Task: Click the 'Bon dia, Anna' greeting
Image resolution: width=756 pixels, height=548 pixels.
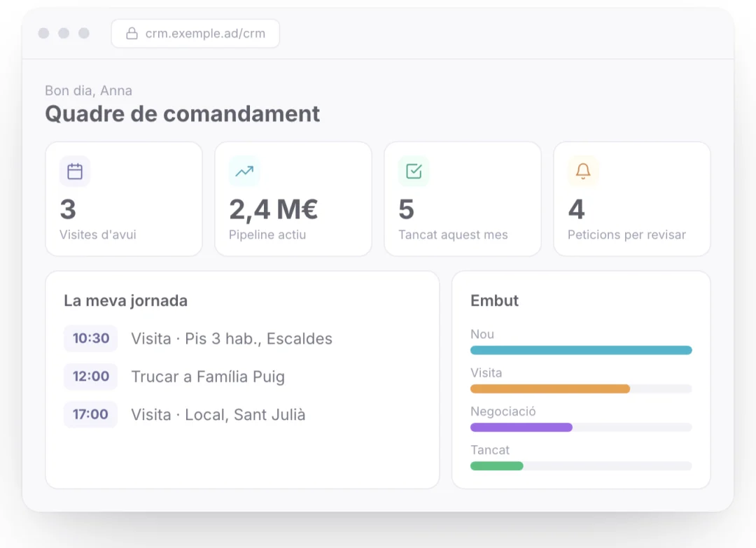Action: click(88, 90)
